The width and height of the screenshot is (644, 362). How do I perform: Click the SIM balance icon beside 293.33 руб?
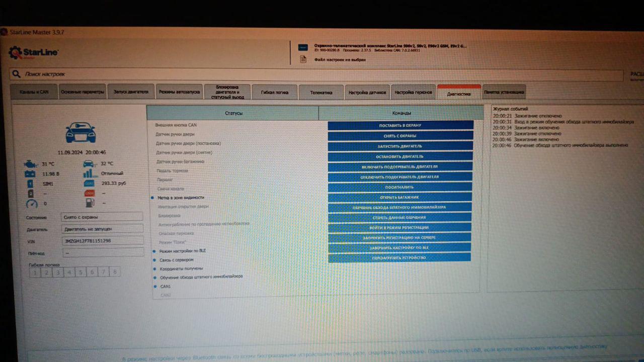89,184
